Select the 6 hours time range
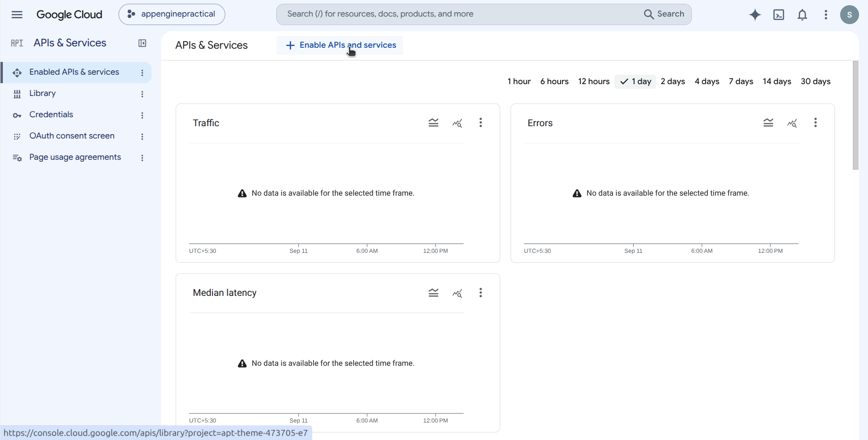Viewport: 868px width, 440px height. 554,81
